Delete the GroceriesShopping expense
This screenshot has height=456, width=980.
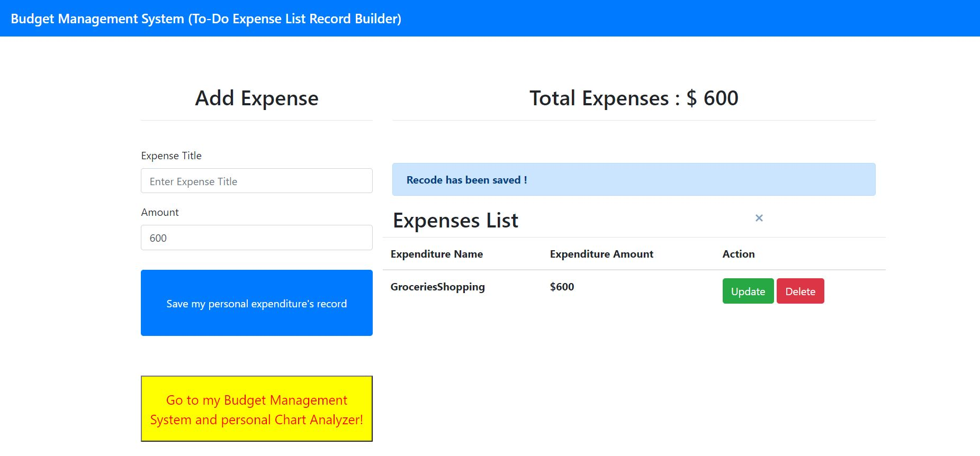click(x=799, y=291)
